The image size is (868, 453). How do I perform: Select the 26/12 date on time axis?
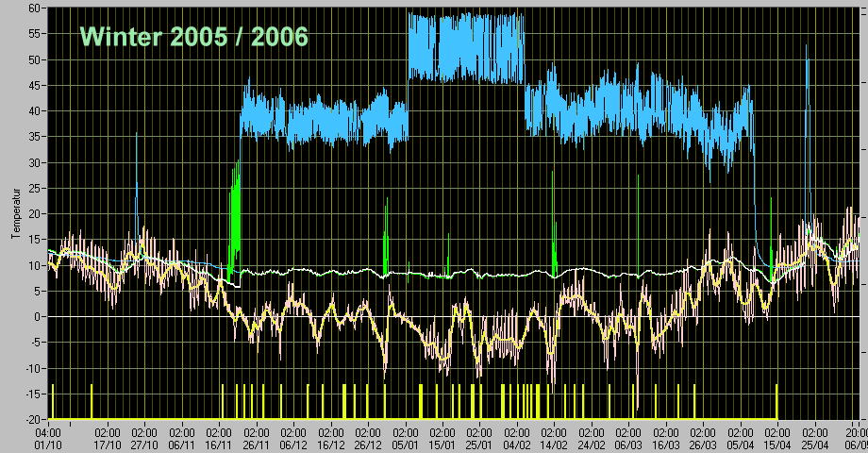(x=368, y=444)
